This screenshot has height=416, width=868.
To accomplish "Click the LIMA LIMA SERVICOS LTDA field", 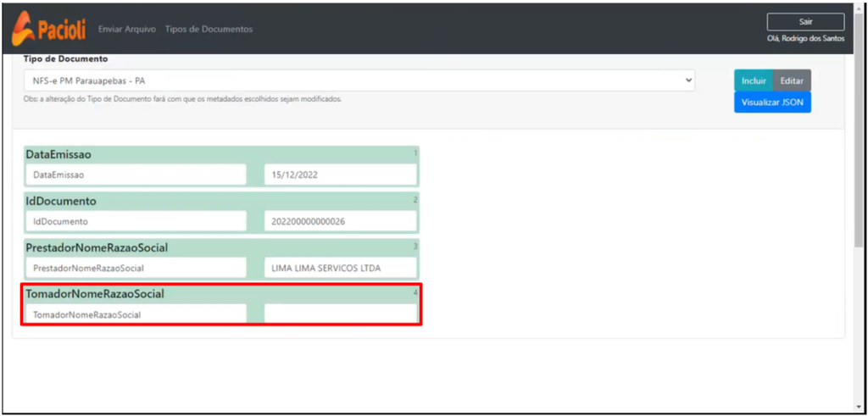I will pyautogui.click(x=341, y=268).
